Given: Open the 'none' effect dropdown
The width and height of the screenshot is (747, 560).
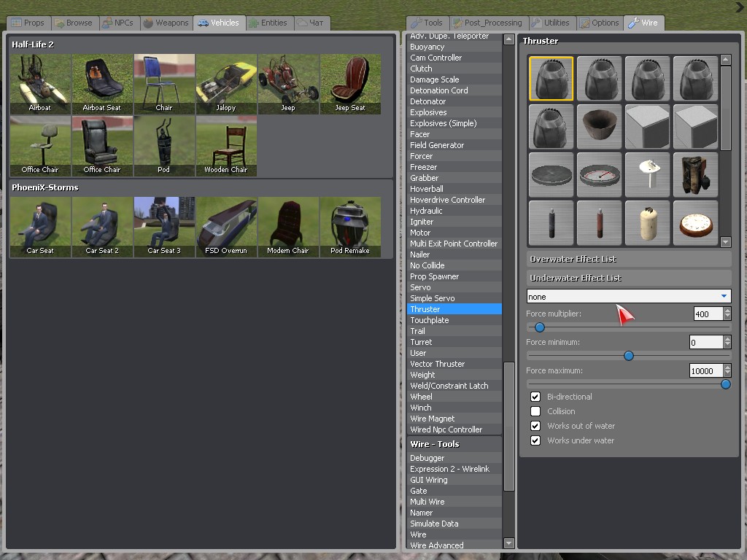Looking at the screenshot, I should pos(628,297).
